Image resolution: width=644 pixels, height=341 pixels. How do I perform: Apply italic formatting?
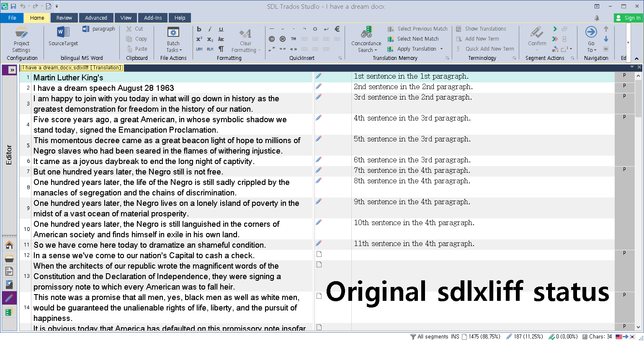(x=210, y=29)
